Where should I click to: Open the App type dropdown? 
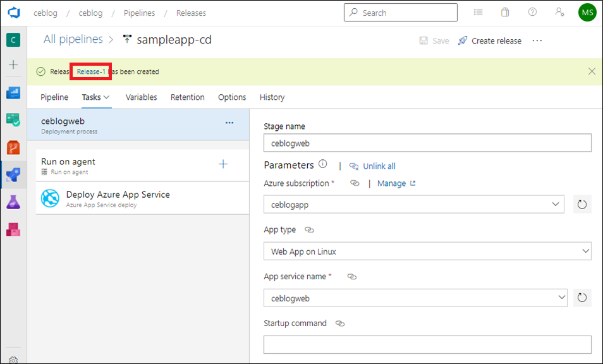[x=428, y=252]
